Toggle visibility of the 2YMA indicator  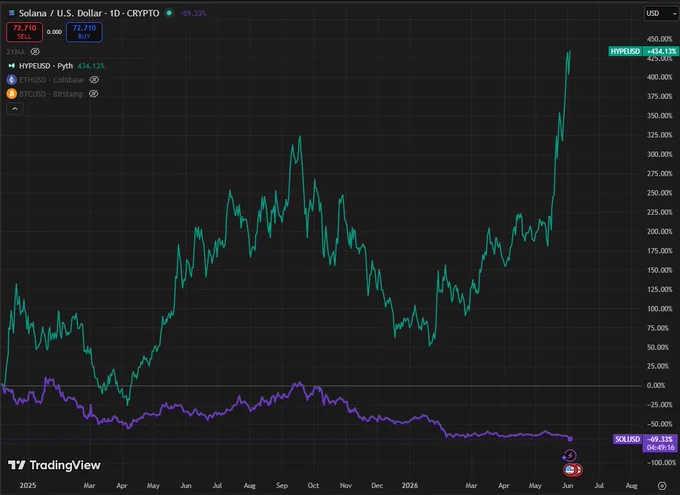(35, 52)
